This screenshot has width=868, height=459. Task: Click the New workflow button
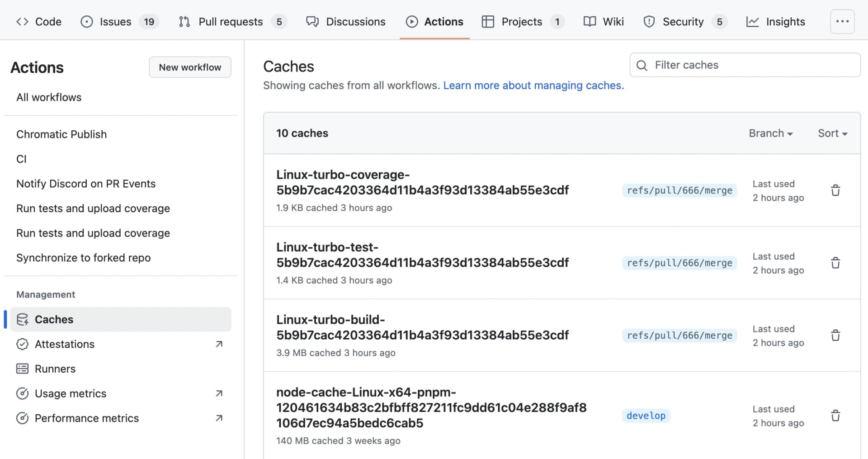[x=190, y=67]
